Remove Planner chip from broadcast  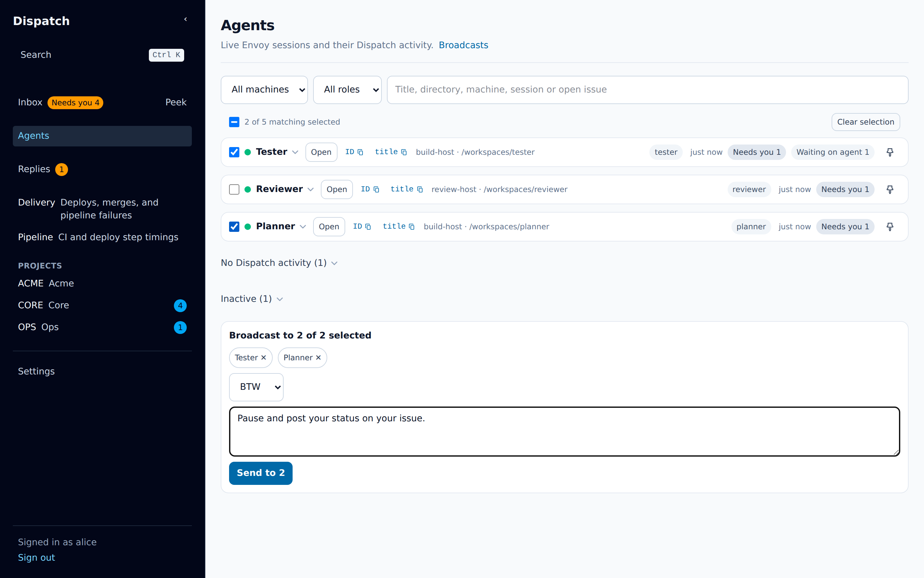[x=319, y=357]
